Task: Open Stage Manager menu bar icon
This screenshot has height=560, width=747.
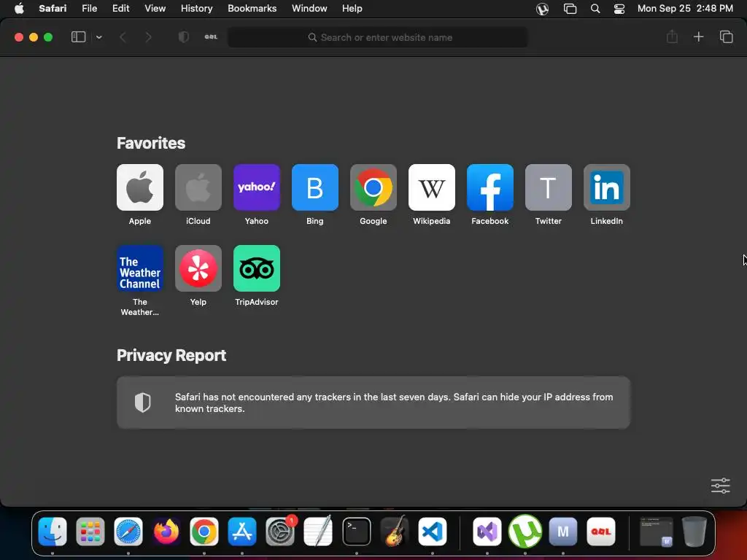Action: coord(570,9)
